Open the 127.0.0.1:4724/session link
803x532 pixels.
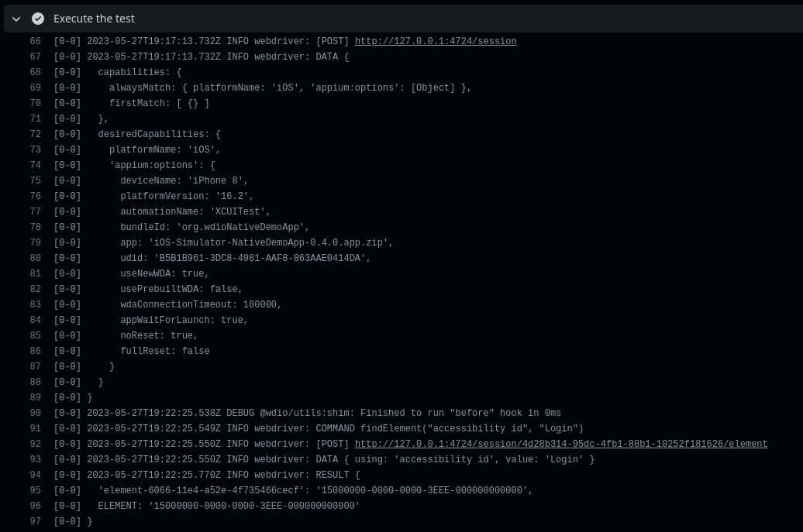click(436, 41)
